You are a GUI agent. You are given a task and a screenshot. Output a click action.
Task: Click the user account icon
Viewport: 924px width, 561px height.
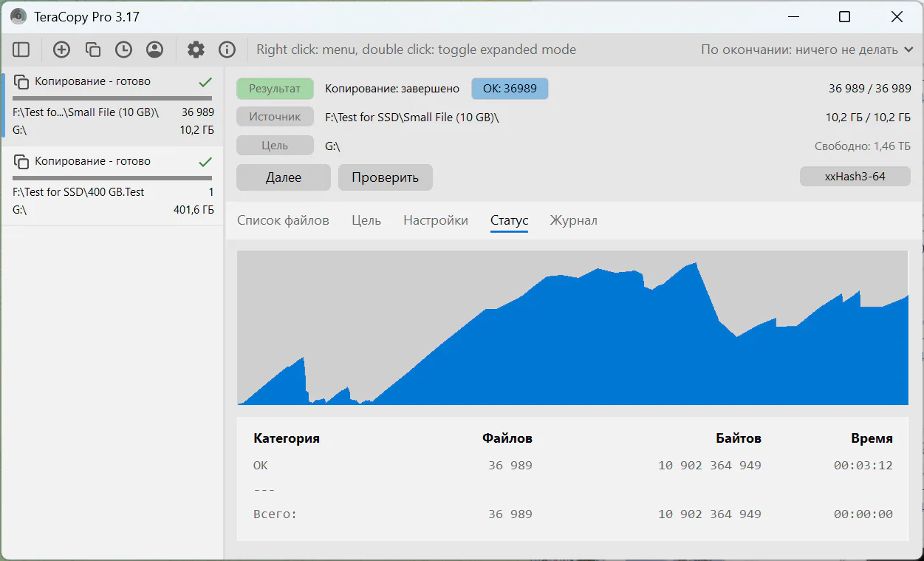coord(154,50)
